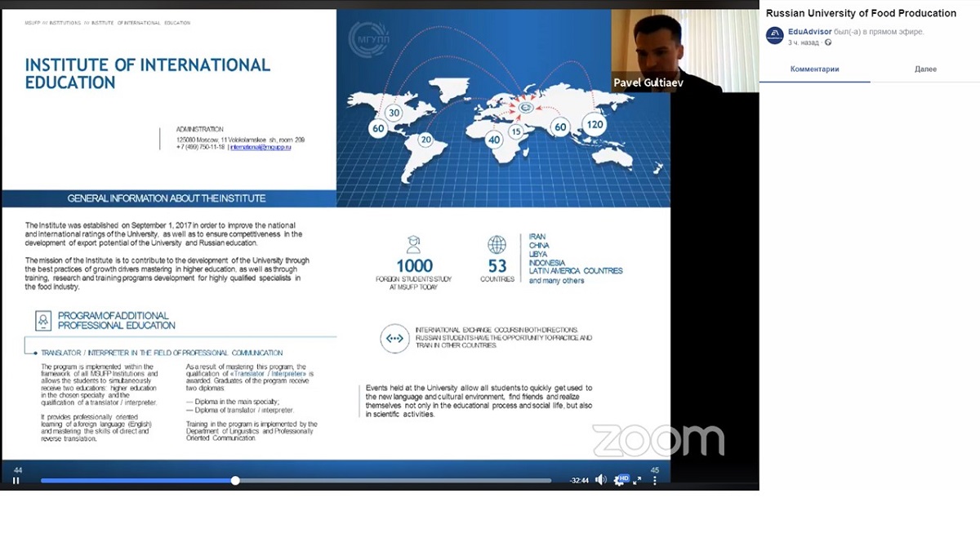980x551 pixels.
Task: Click the public privacy globe icon
Action: click(828, 42)
